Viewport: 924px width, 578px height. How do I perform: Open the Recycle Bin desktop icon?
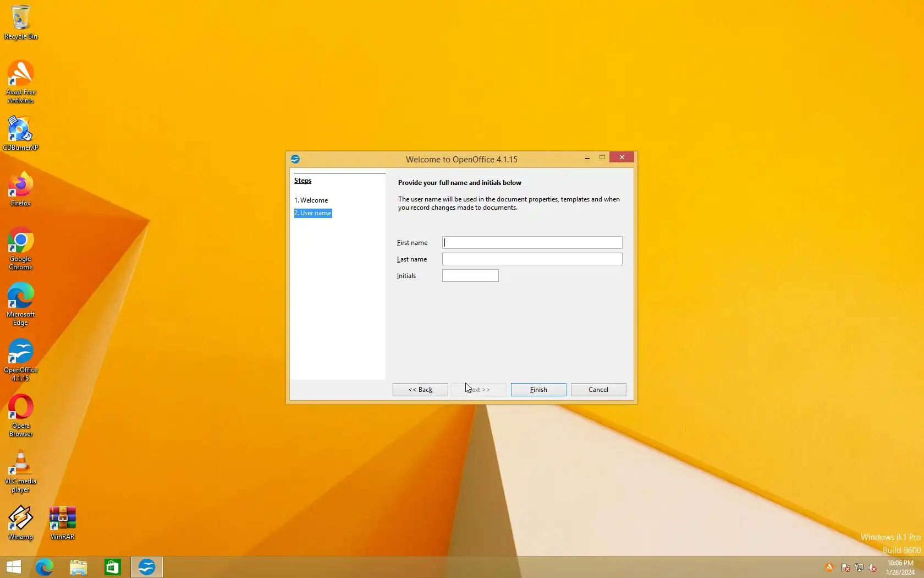pos(21,22)
